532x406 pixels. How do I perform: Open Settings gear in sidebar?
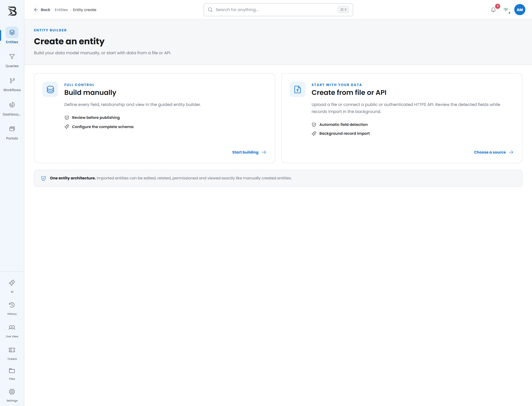12,392
